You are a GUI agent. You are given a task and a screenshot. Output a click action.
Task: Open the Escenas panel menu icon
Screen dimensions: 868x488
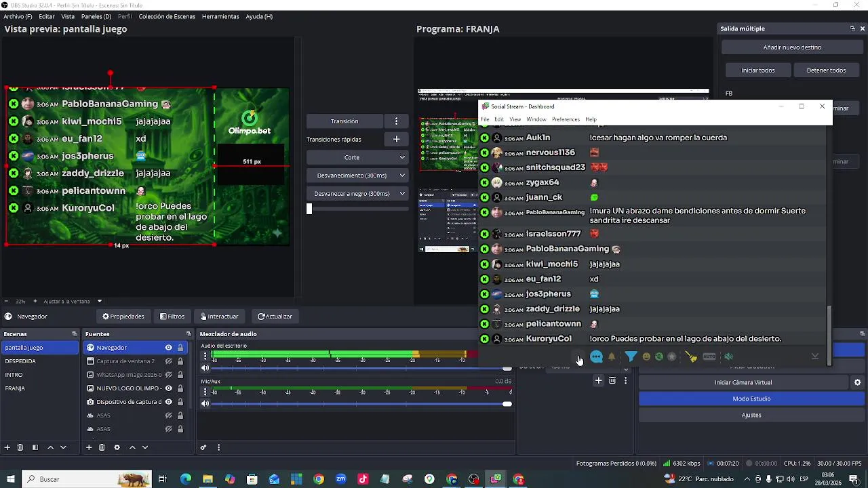pyautogui.click(x=75, y=334)
